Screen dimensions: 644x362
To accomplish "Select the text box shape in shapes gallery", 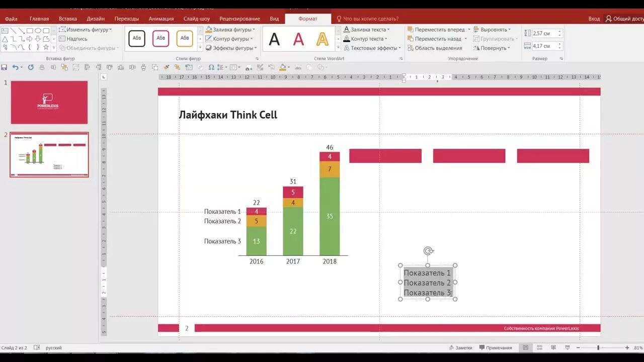I will pyautogui.click(x=5, y=31).
